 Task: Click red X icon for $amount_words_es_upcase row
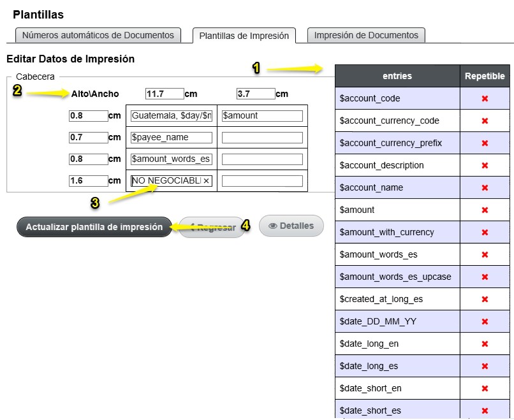coord(485,277)
